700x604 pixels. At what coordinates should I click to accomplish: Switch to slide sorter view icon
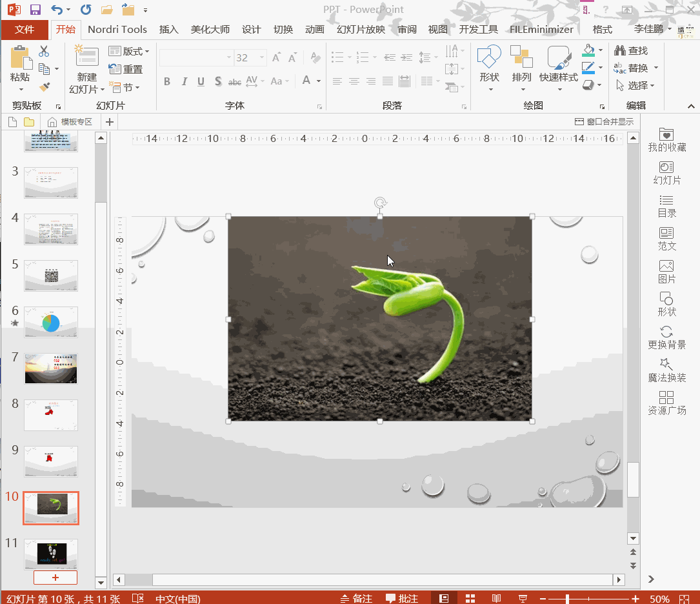click(x=470, y=598)
